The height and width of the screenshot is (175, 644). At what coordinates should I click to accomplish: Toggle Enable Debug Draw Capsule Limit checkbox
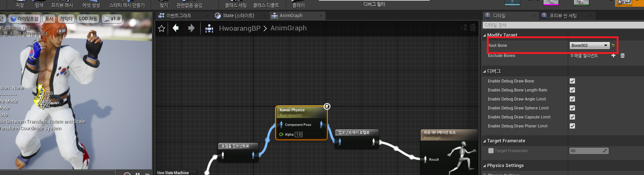pos(572,117)
